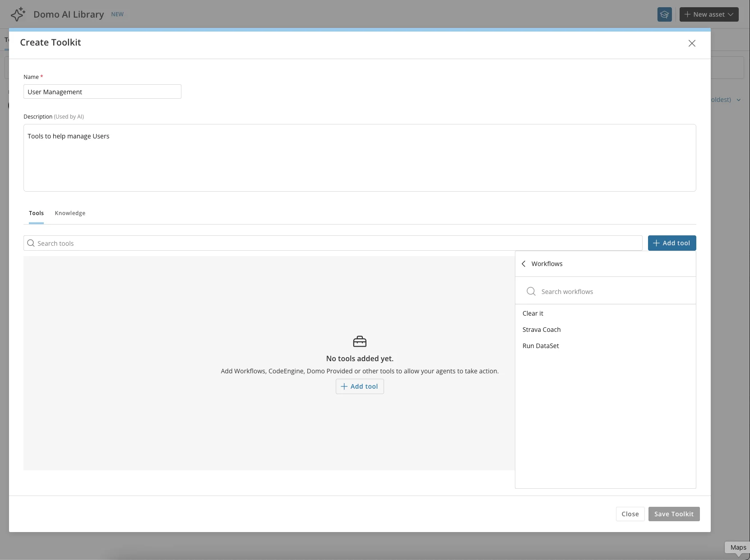The height and width of the screenshot is (560, 750).
Task: Click the Name input field
Action: [102, 92]
